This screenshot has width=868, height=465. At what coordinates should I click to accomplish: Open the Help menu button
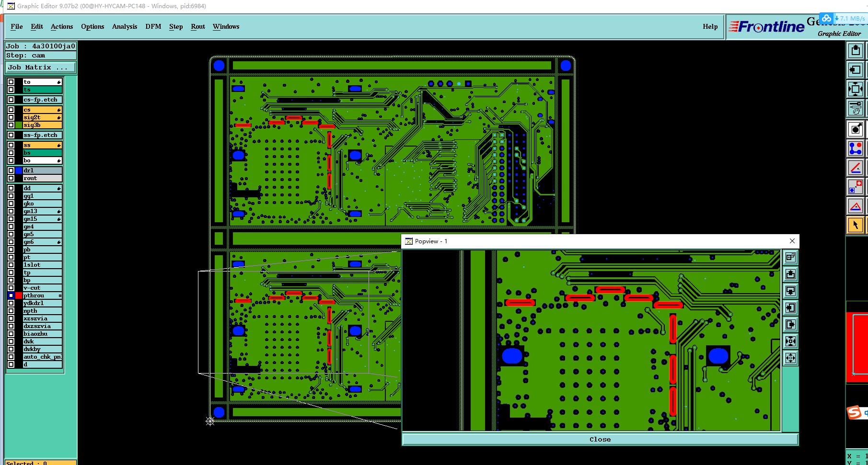pyautogui.click(x=710, y=26)
